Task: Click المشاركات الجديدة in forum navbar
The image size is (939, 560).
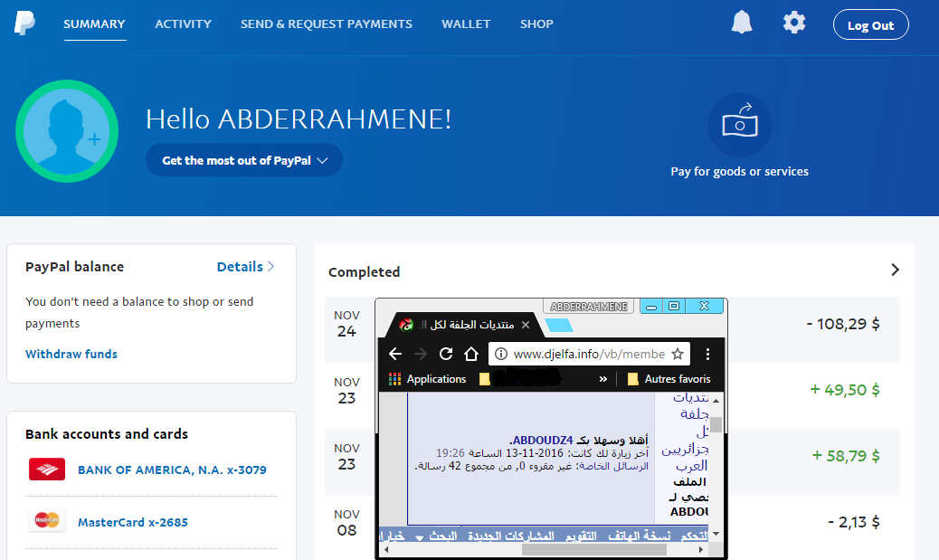Action: point(511,536)
